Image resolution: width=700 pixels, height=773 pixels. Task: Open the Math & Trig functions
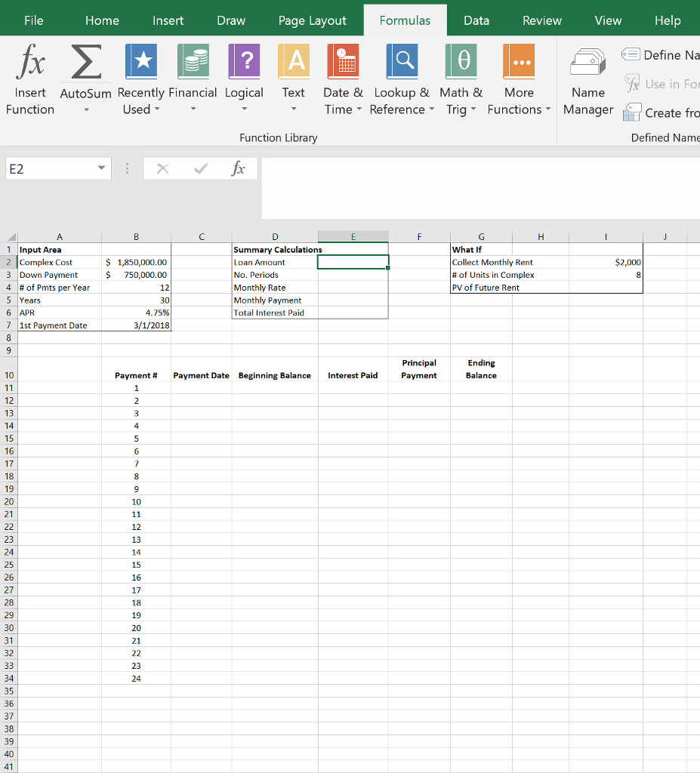[461, 61]
